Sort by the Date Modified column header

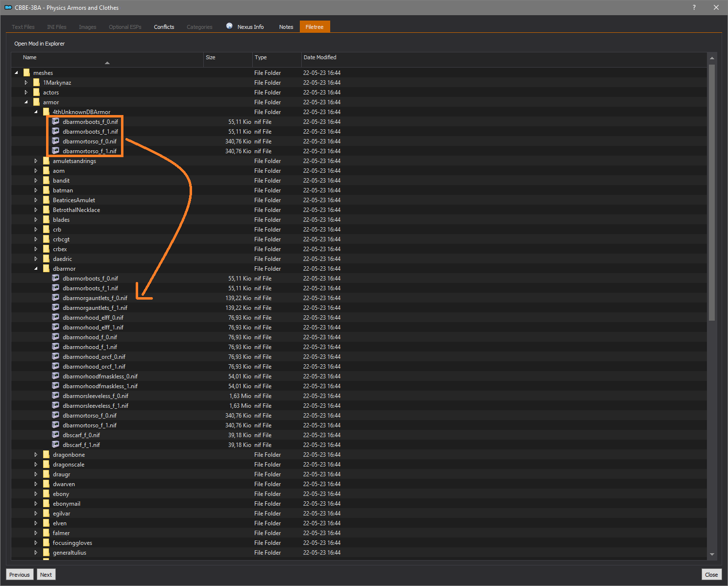(x=504, y=60)
